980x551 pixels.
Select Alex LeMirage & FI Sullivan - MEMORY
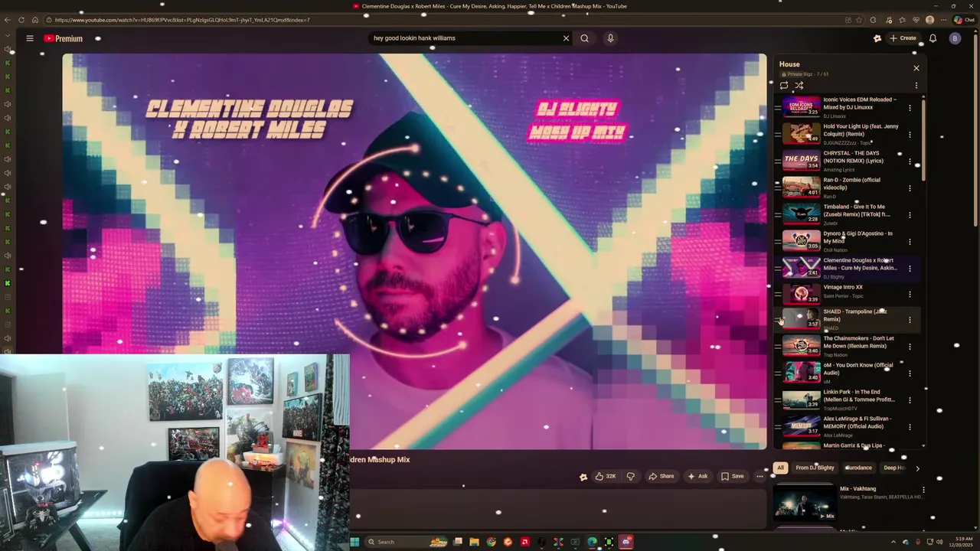(846, 427)
